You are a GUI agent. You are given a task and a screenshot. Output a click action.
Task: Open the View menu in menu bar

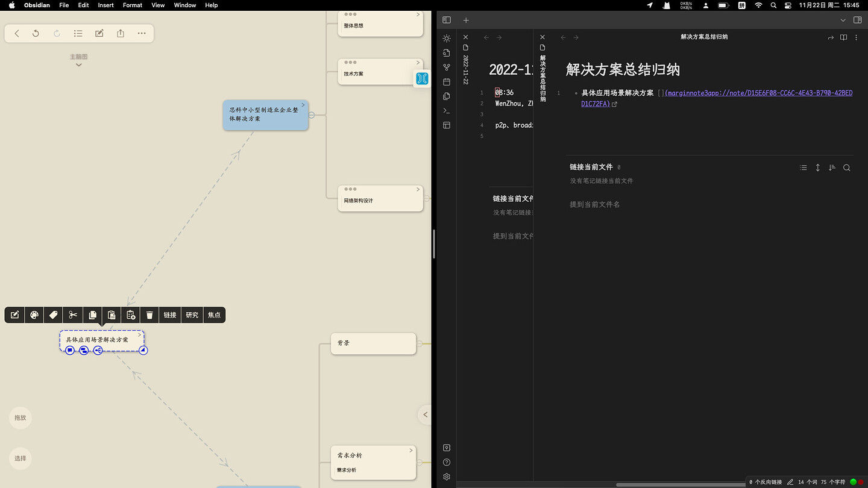(x=158, y=5)
